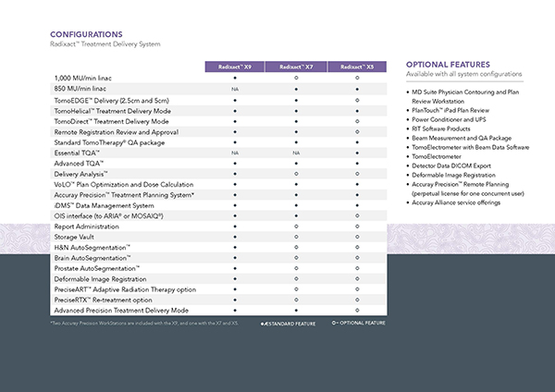This screenshot has width=555, height=392.
Task: Select the Radixact X7 column header
Action: (x=296, y=67)
